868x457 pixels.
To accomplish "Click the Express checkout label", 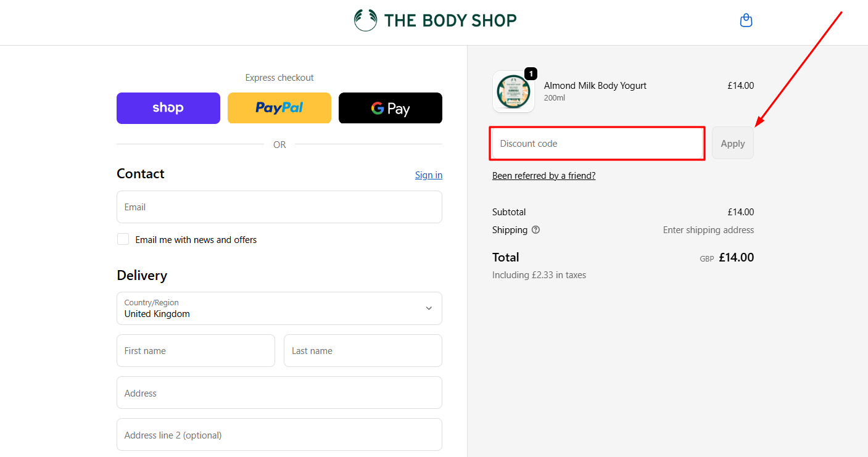I will coord(279,78).
